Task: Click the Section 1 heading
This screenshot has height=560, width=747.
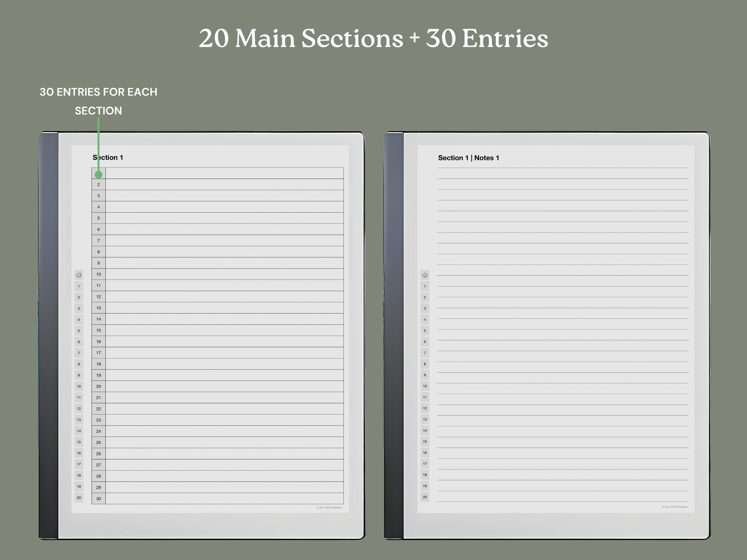Action: (x=108, y=158)
